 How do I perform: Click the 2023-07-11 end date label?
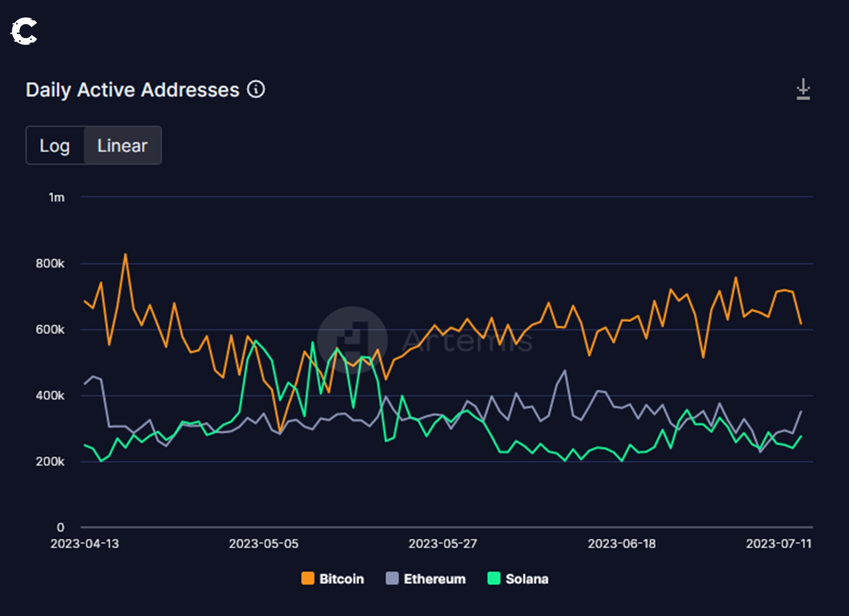pos(778,544)
